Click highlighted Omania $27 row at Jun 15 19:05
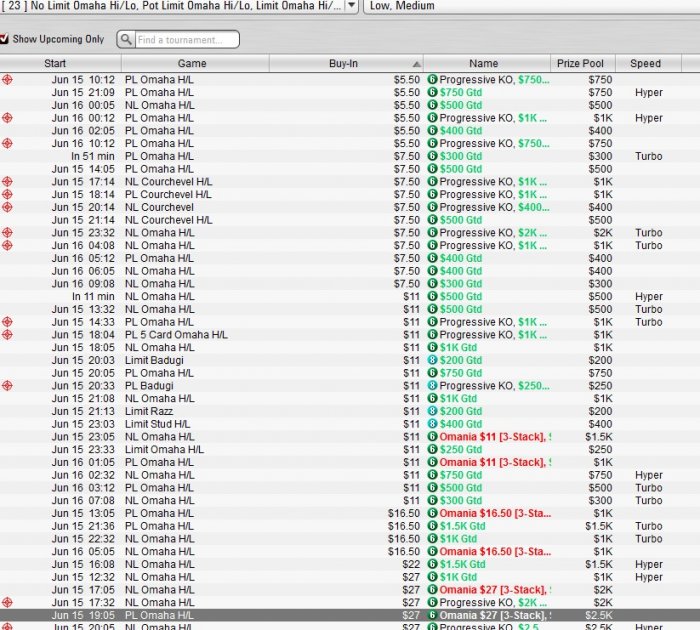This screenshot has height=630, width=700. click(350, 615)
